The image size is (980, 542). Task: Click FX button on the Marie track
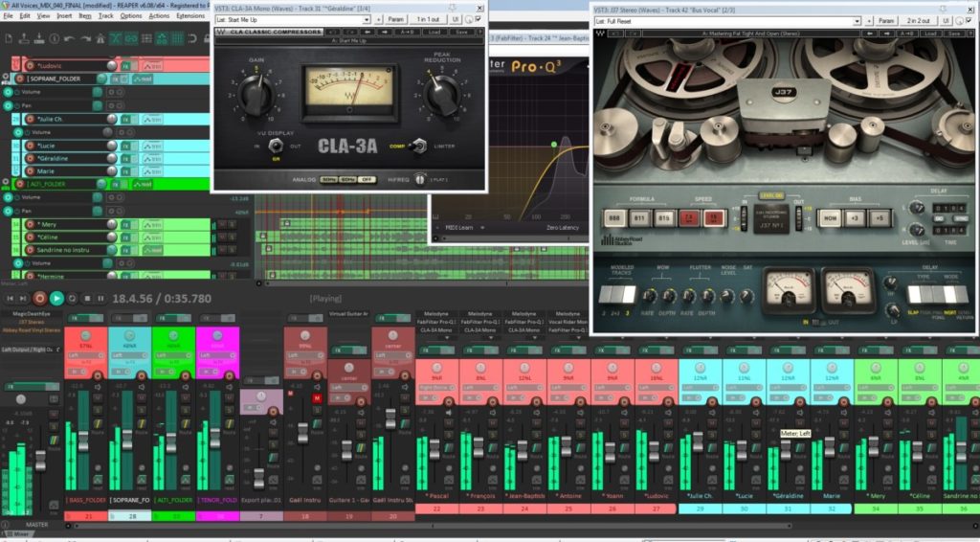point(125,171)
